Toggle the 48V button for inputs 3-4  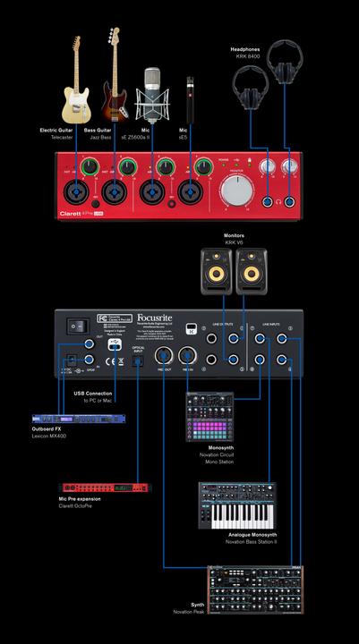pos(172,203)
